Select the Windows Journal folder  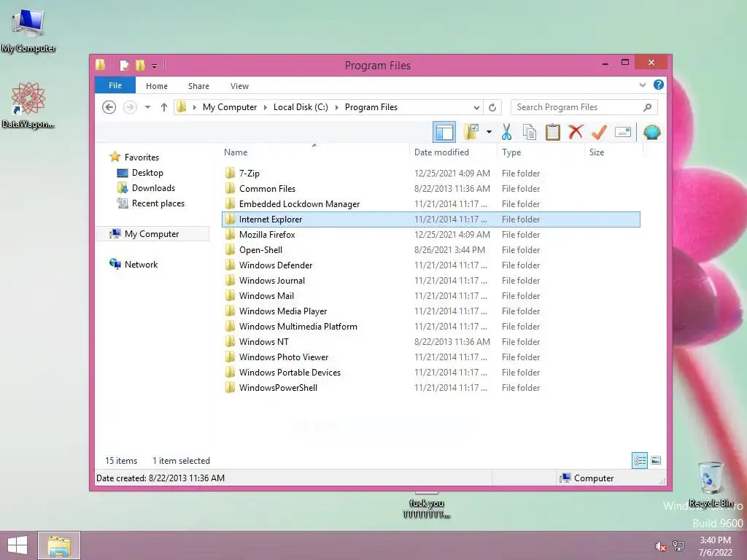tap(431, 281)
